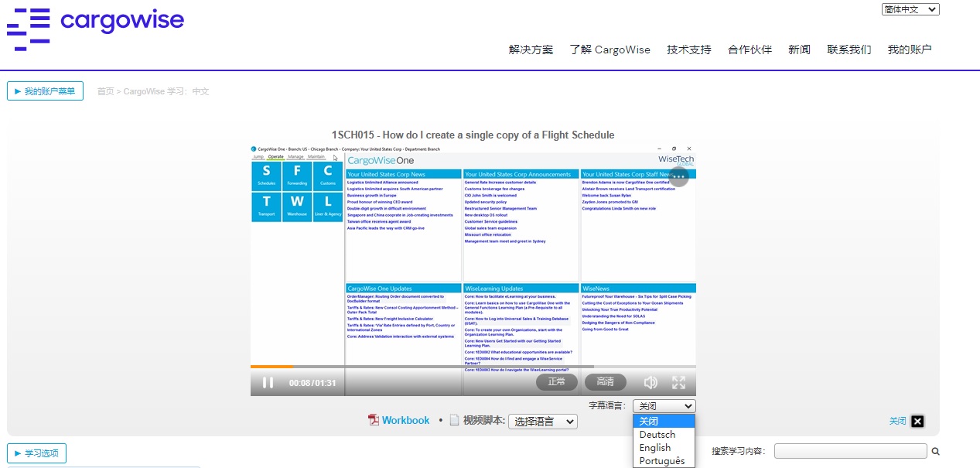980x468 pixels.
Task: Select the Schedules module tile
Action: point(266,176)
